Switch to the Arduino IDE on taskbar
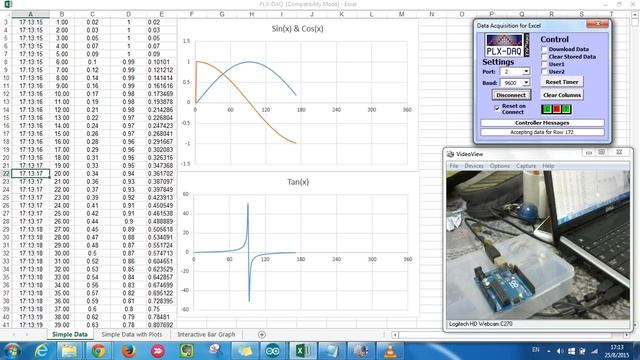The image size is (640, 360). [x=273, y=351]
